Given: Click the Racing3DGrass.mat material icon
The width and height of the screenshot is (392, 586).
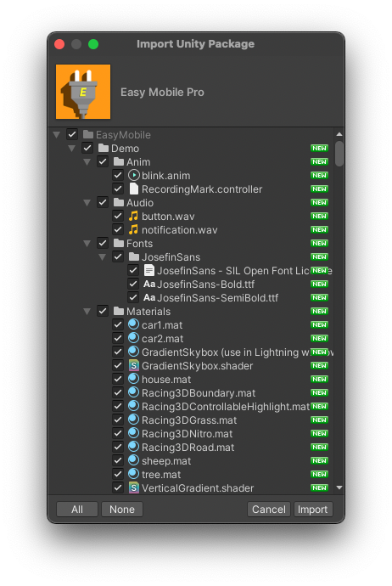Looking at the screenshot, I should click(x=134, y=420).
